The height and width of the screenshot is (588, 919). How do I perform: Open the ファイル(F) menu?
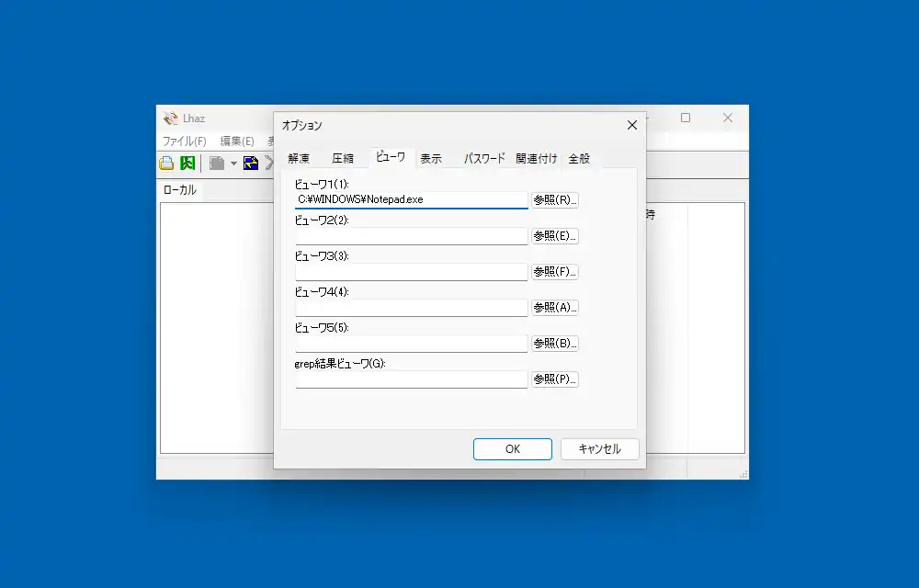click(x=185, y=141)
